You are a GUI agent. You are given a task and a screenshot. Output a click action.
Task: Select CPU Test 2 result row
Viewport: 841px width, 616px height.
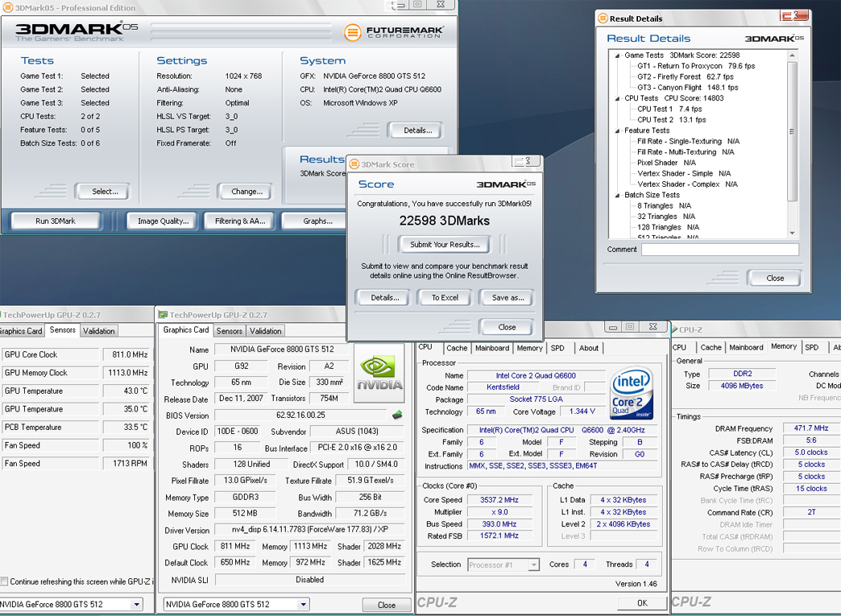(x=672, y=119)
